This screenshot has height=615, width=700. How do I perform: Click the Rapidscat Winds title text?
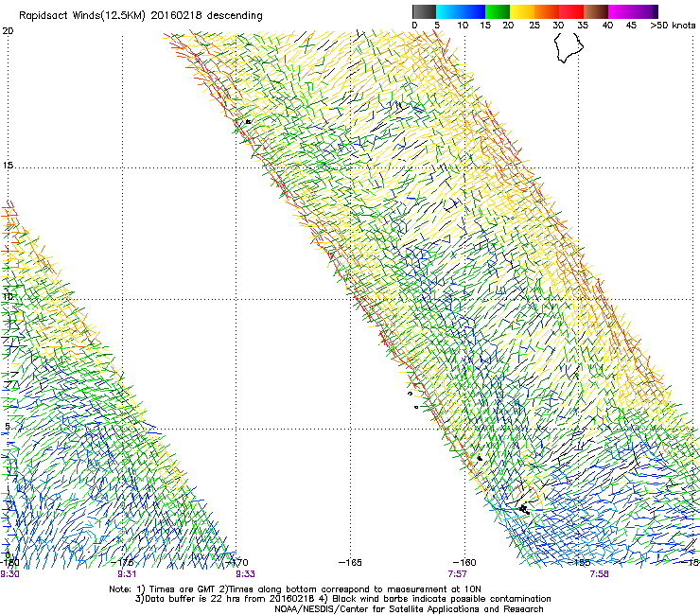(141, 15)
